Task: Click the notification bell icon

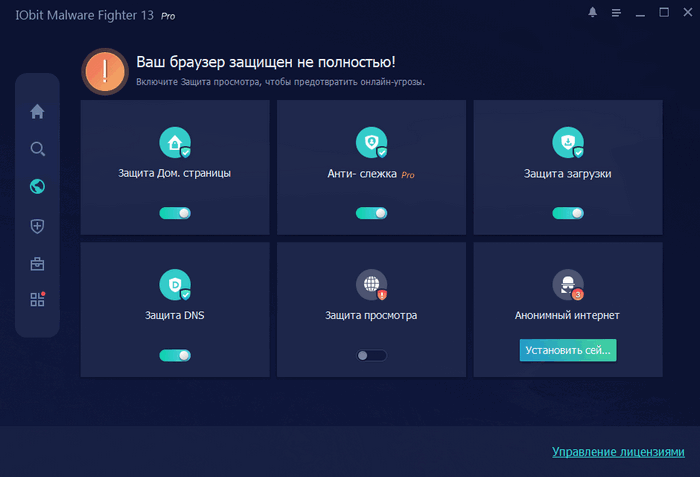Action: [x=592, y=13]
